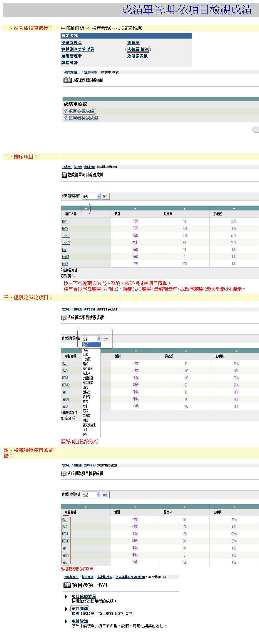Select 小組計劃 from the open category list
This screenshot has height=644, width=259.
tap(88, 378)
